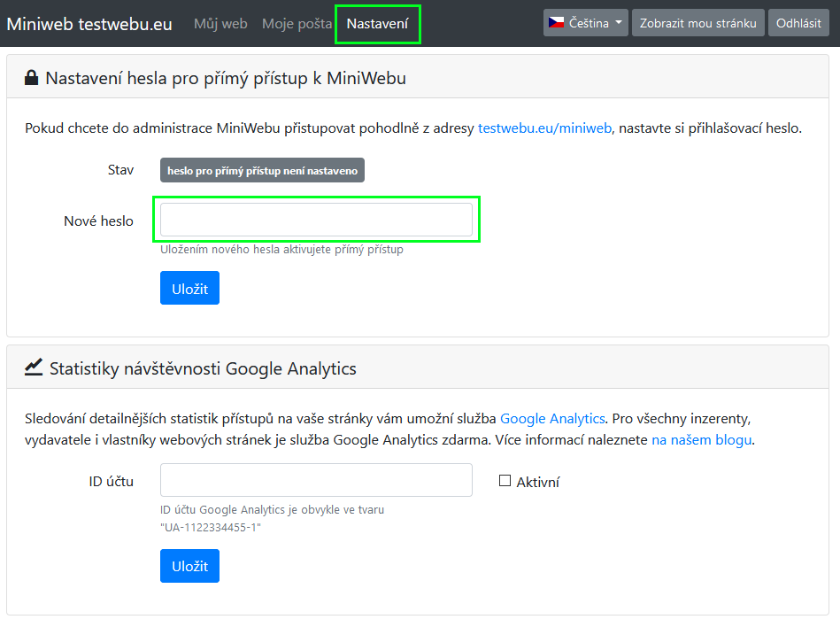This screenshot has width=840, height=627.
Task: Open the Čeština language dropdown
Action: 586,23
